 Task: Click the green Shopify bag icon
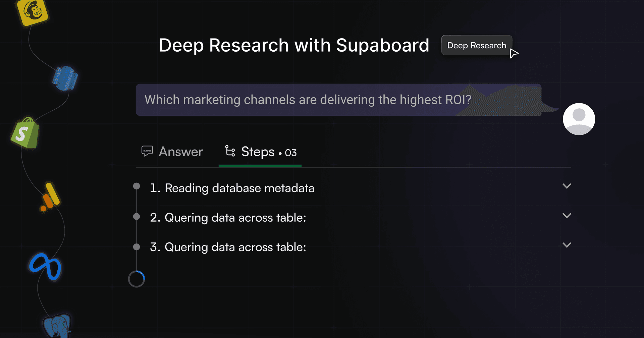tap(25, 132)
